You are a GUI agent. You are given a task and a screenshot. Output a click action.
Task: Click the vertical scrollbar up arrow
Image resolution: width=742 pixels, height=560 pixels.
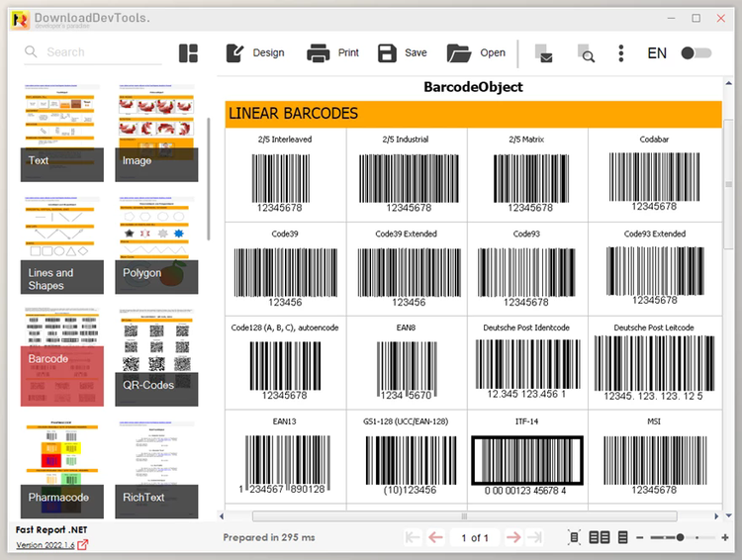click(729, 83)
